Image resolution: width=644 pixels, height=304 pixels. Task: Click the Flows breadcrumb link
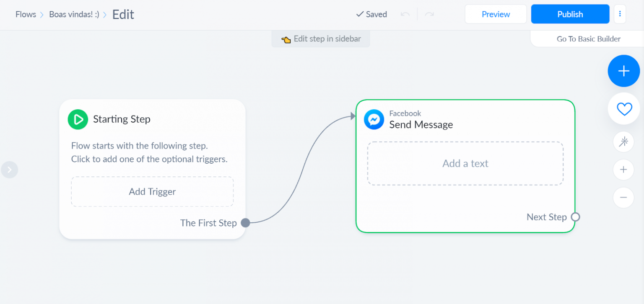click(26, 14)
